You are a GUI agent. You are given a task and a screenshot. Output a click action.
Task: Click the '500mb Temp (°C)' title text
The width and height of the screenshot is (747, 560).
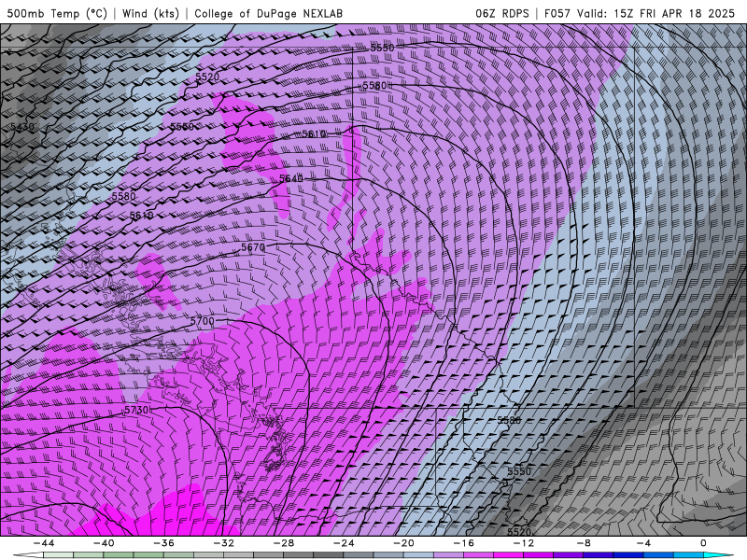[58, 13]
